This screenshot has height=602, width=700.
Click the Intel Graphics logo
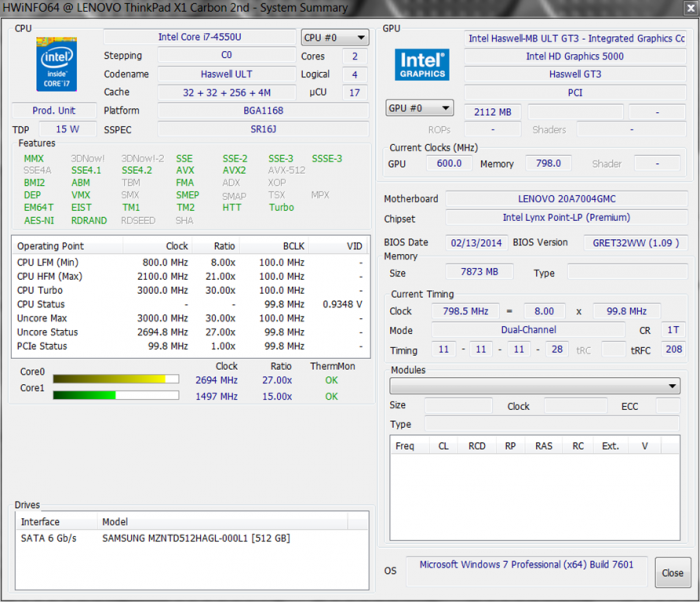point(421,65)
